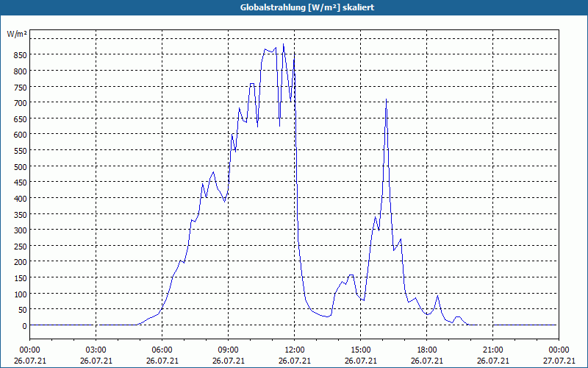This screenshot has width=588, height=368.
Task: Click the 12:00 time label
Action: pyautogui.click(x=295, y=350)
